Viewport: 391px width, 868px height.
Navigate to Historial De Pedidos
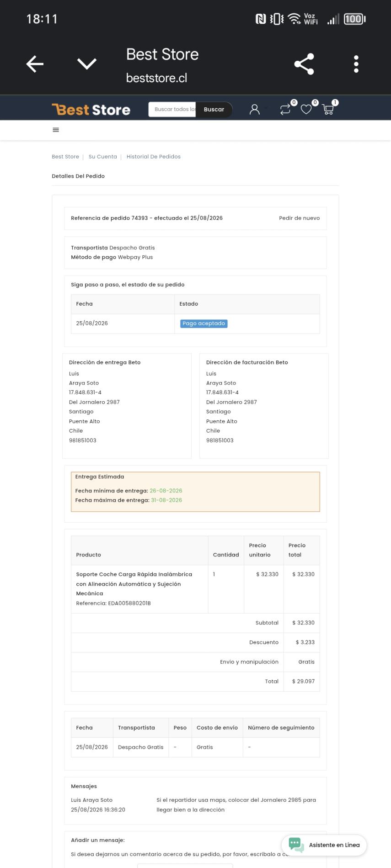(x=154, y=157)
